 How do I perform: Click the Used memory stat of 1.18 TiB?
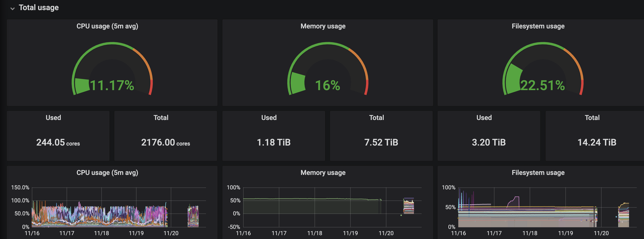point(274,136)
